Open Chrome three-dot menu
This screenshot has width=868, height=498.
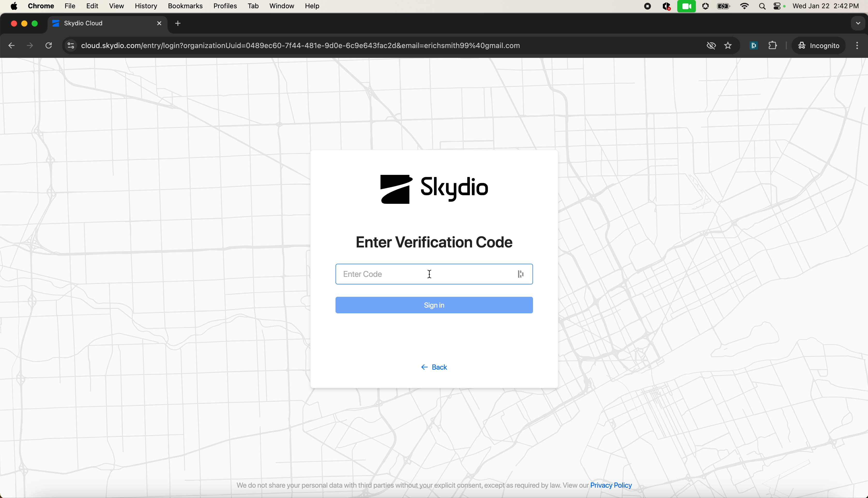[857, 45]
